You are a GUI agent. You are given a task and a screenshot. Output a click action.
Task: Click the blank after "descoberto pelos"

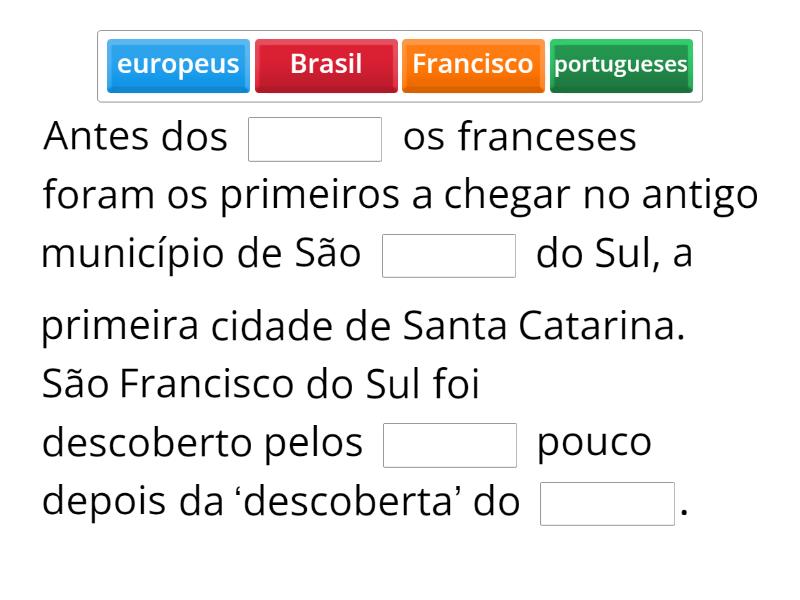[x=450, y=445]
